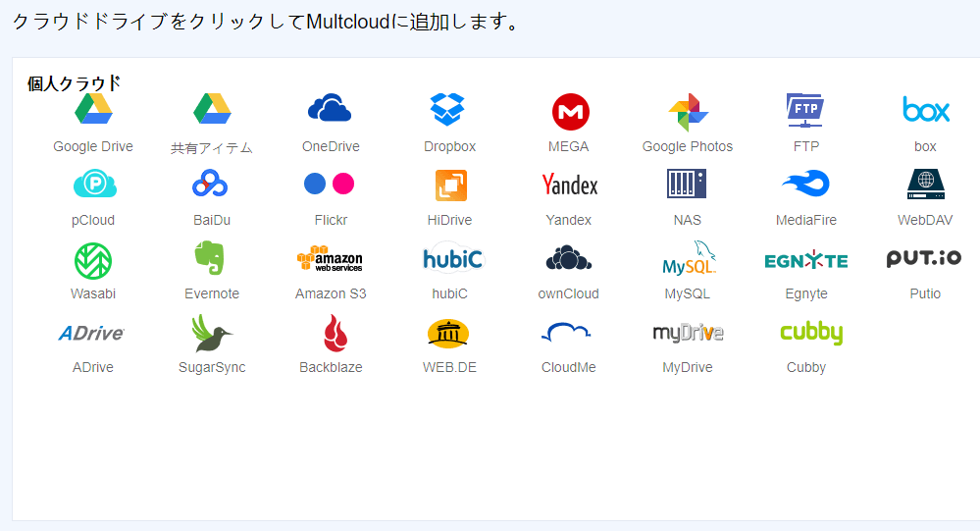The width and height of the screenshot is (980, 531).
Task: Click the yellow WEB.DE icon
Action: tap(448, 333)
